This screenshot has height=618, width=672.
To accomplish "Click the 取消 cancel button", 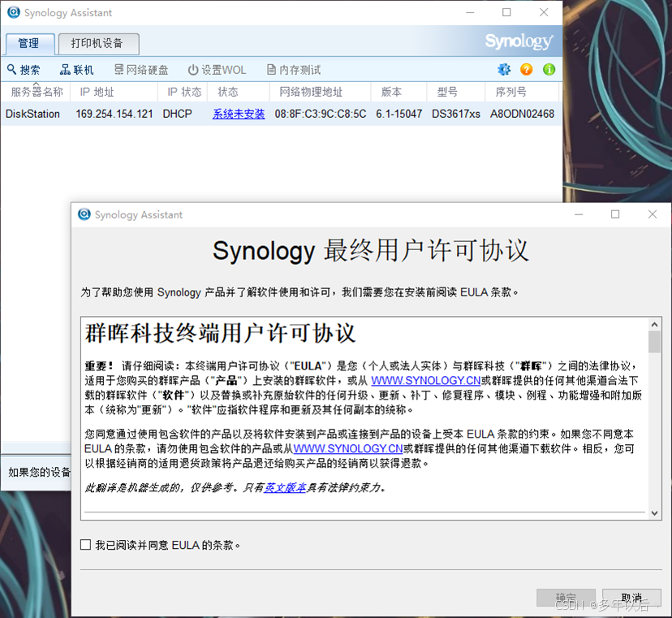I will (631, 598).
